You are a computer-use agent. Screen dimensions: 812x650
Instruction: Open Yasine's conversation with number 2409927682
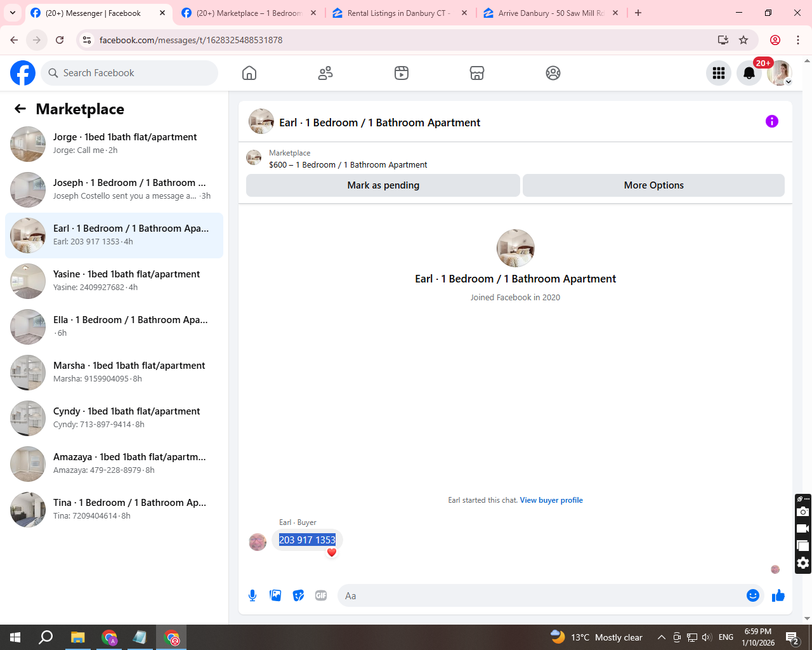coord(114,281)
